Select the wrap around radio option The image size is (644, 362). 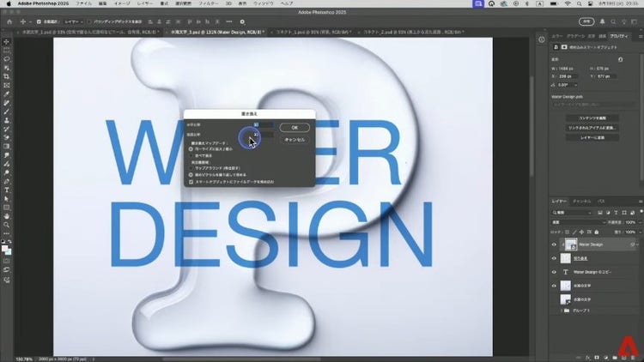[191, 167]
